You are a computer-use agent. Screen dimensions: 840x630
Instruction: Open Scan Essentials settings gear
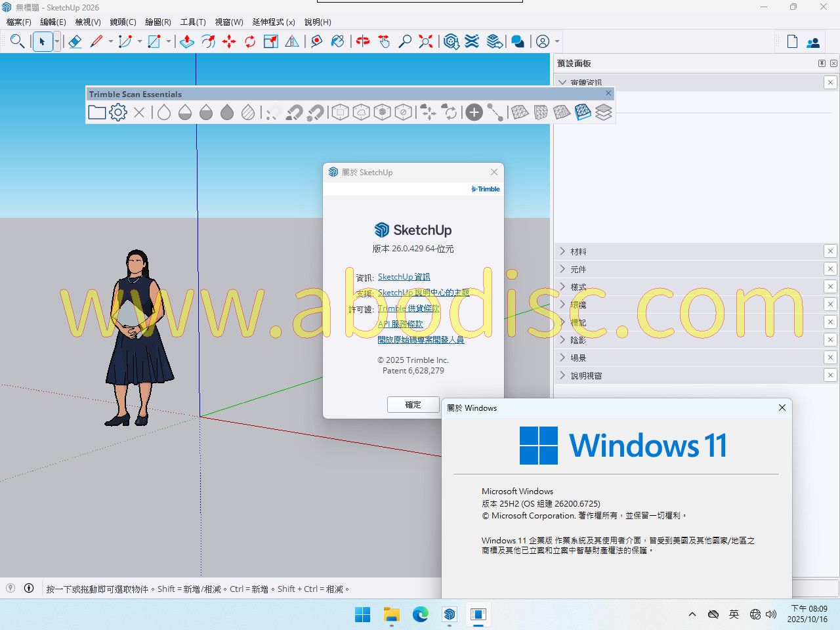coord(118,112)
